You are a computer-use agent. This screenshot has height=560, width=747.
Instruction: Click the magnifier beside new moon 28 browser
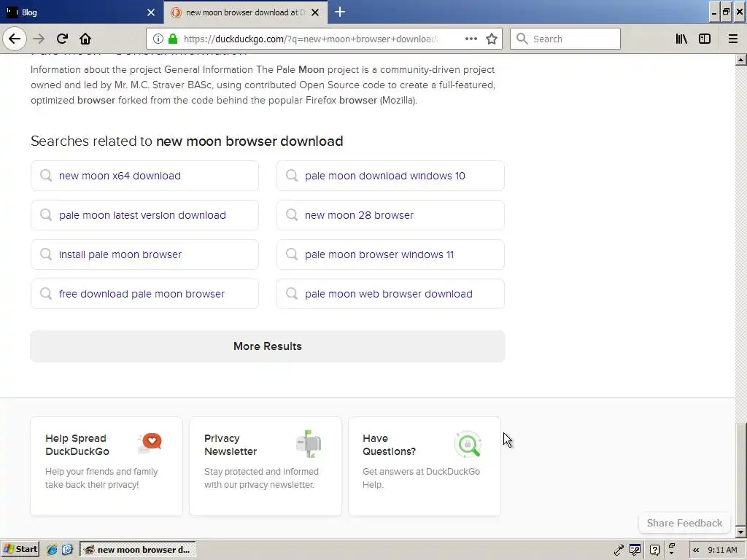[x=292, y=215]
